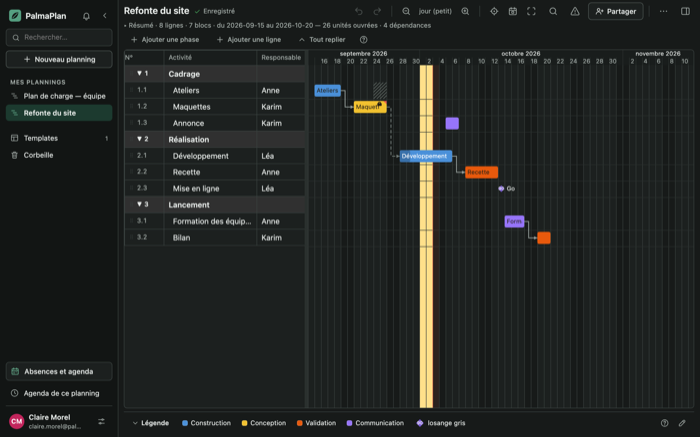Image resolution: width=700 pixels, height=437 pixels.
Task: Collapse the Lancement phase
Action: click(x=139, y=204)
